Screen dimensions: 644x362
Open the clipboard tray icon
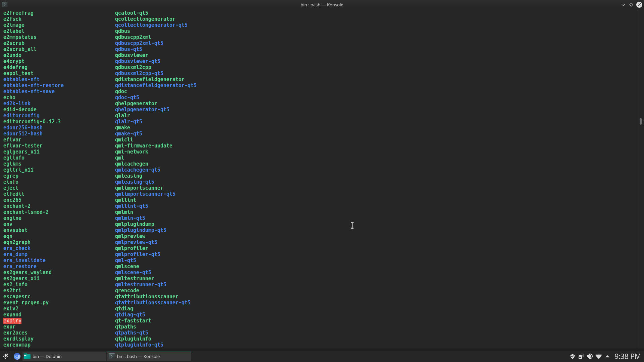tap(581, 356)
